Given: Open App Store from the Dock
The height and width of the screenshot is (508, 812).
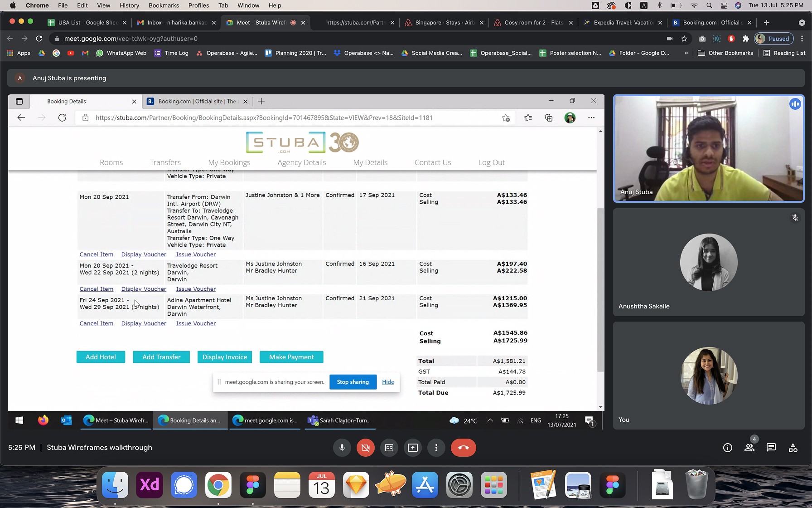Looking at the screenshot, I should (x=425, y=485).
